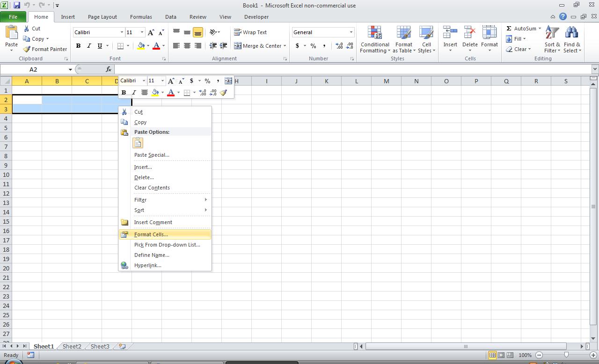Switch to the Page Layout ribbon tab
This screenshot has width=599, height=364.
tap(102, 17)
